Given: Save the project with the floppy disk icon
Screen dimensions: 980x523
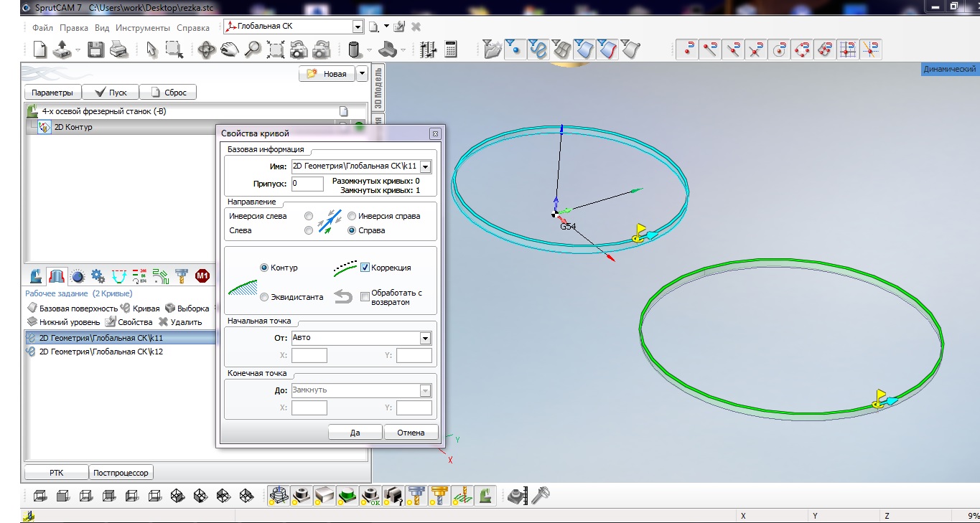Looking at the screenshot, I should tap(96, 50).
